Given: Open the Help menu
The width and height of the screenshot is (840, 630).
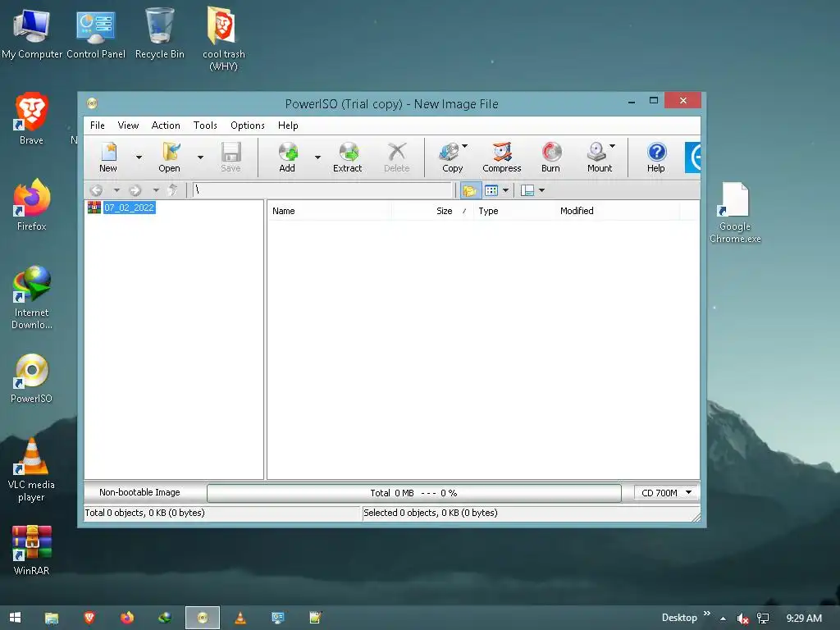Looking at the screenshot, I should (288, 126).
